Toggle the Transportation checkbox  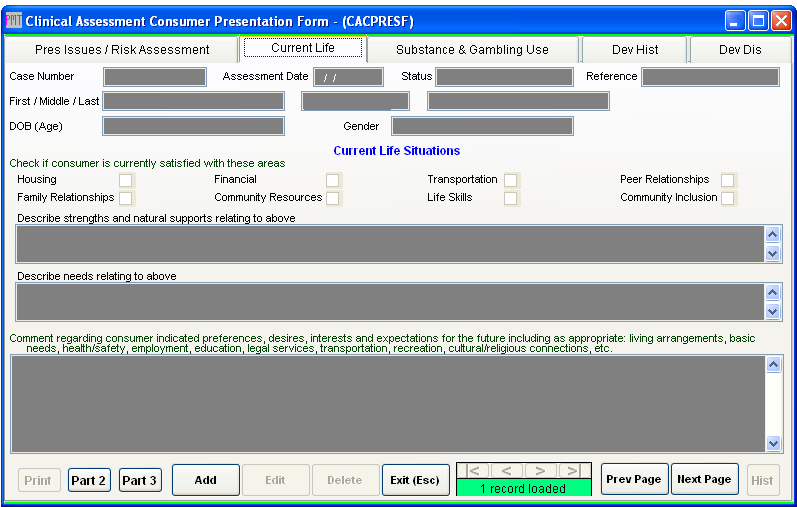[x=510, y=180]
